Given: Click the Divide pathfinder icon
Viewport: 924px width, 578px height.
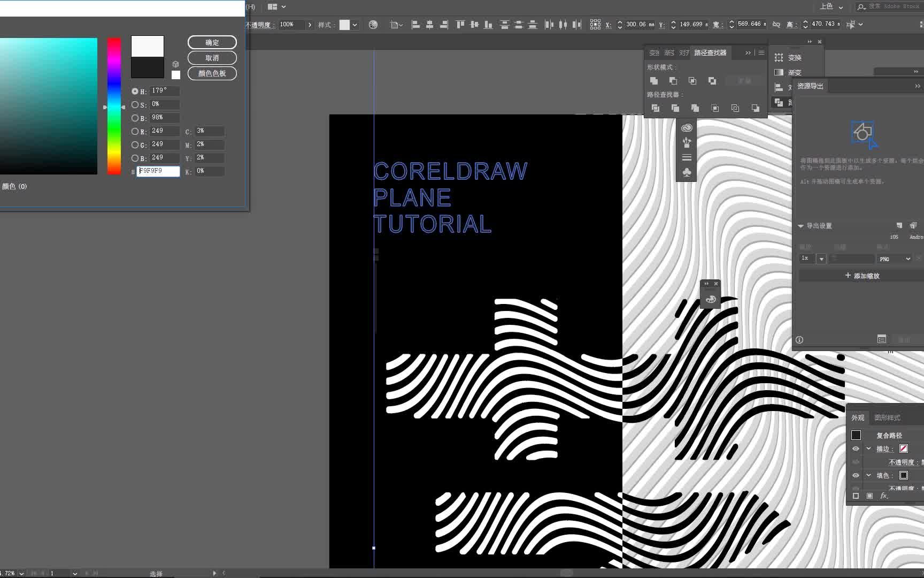Looking at the screenshot, I should 655,108.
